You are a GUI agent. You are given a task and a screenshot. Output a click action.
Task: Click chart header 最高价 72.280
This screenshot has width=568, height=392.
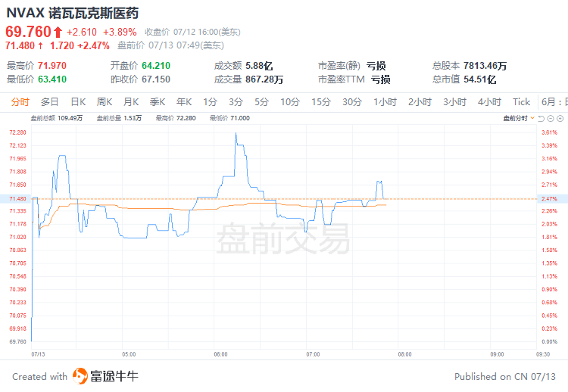pos(176,118)
